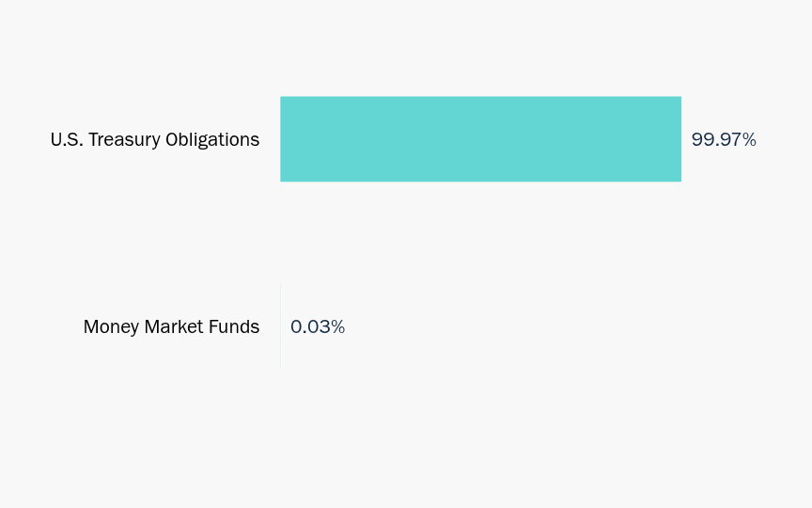Select the Money Market Funds category label
812x508 pixels.
(x=171, y=327)
